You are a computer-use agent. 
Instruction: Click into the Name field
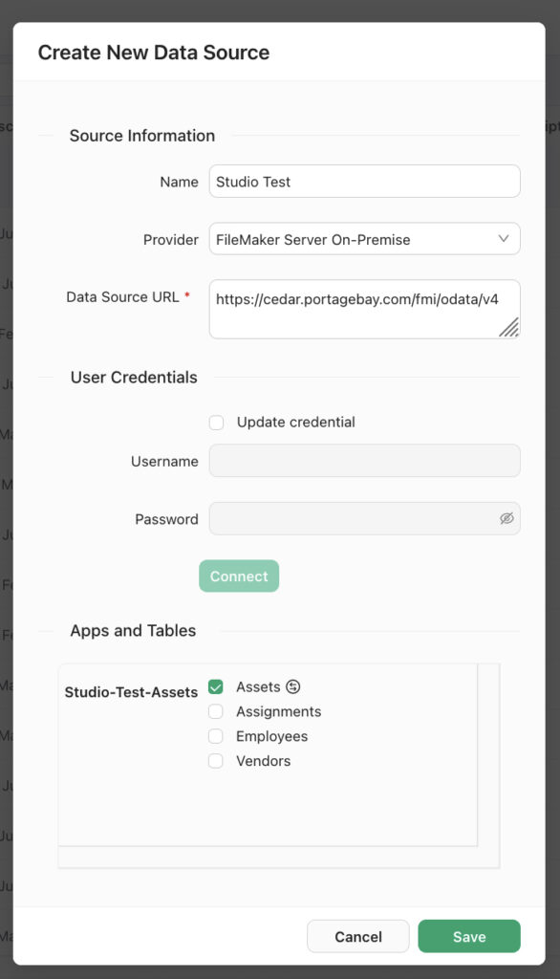pyautogui.click(x=365, y=181)
